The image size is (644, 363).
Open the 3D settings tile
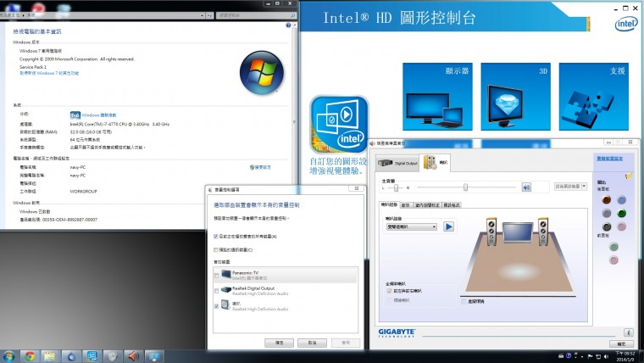(515, 97)
